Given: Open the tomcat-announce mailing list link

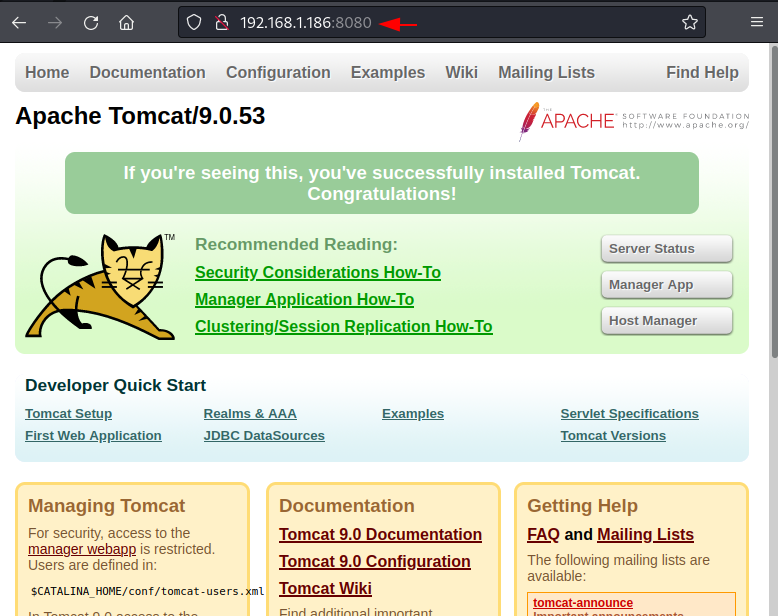Looking at the screenshot, I should click(x=583, y=603).
